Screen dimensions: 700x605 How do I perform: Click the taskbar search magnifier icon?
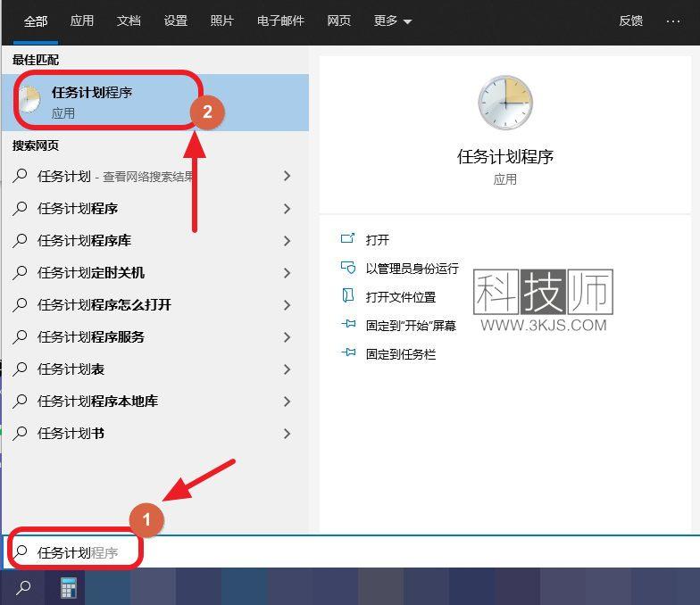click(x=23, y=587)
